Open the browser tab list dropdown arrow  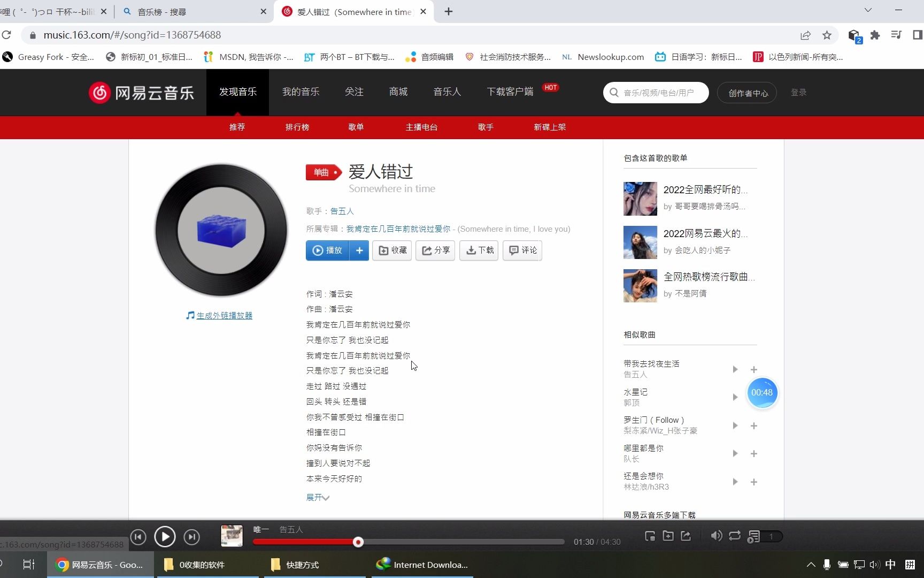pos(867,10)
